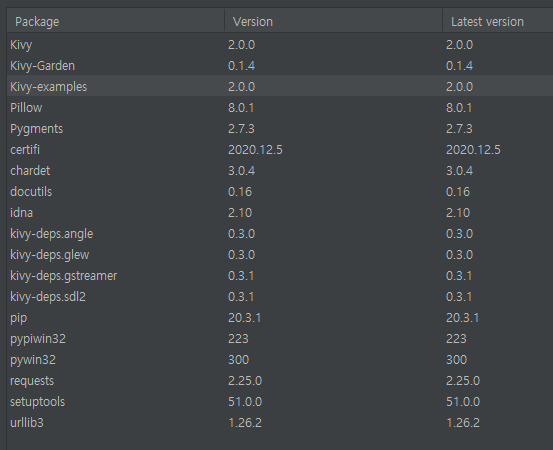Click Kivy-Garden's latest version 0.1.4
553x450 pixels.
(459, 66)
